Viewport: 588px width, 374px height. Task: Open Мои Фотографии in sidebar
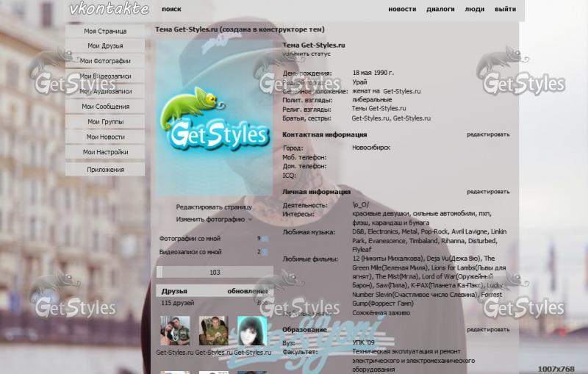[105, 61]
